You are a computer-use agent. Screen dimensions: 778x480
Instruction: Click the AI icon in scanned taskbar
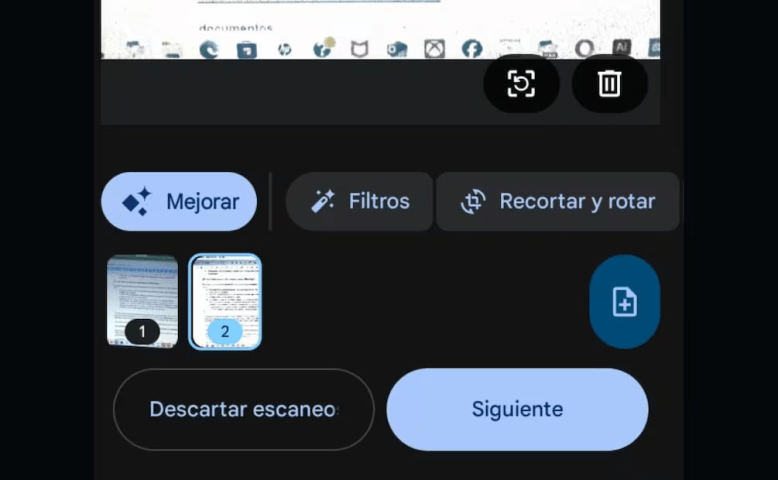click(621, 47)
